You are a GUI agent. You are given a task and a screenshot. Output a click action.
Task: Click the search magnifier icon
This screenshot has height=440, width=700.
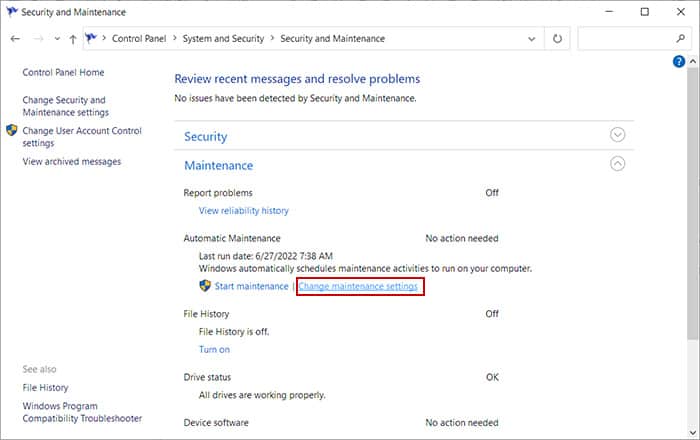680,38
